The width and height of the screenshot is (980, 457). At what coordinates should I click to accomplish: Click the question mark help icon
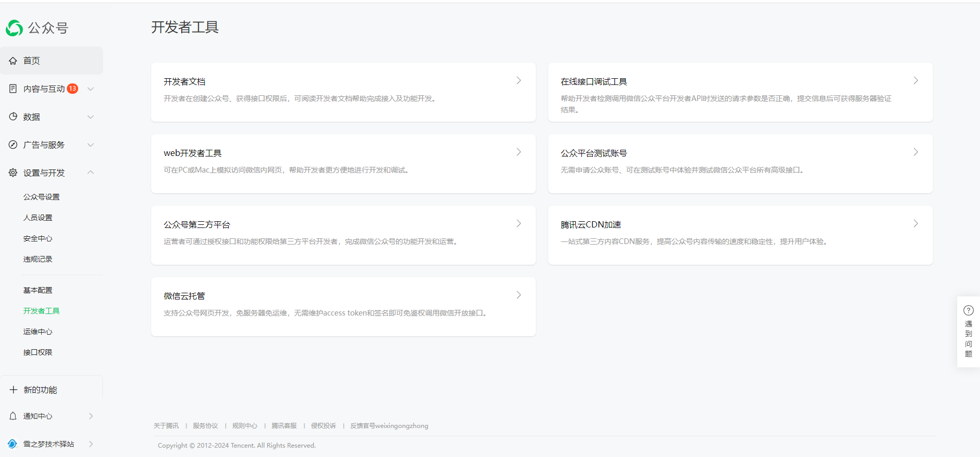[x=968, y=310]
